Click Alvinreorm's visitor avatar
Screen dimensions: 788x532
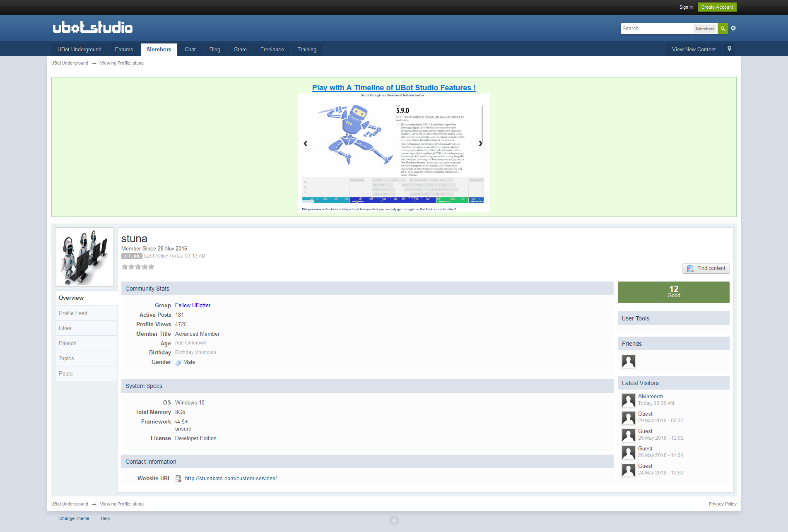(x=629, y=400)
